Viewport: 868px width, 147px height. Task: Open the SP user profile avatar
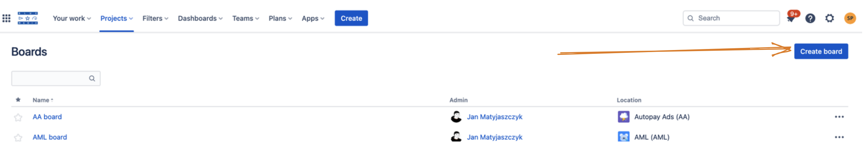(x=850, y=18)
